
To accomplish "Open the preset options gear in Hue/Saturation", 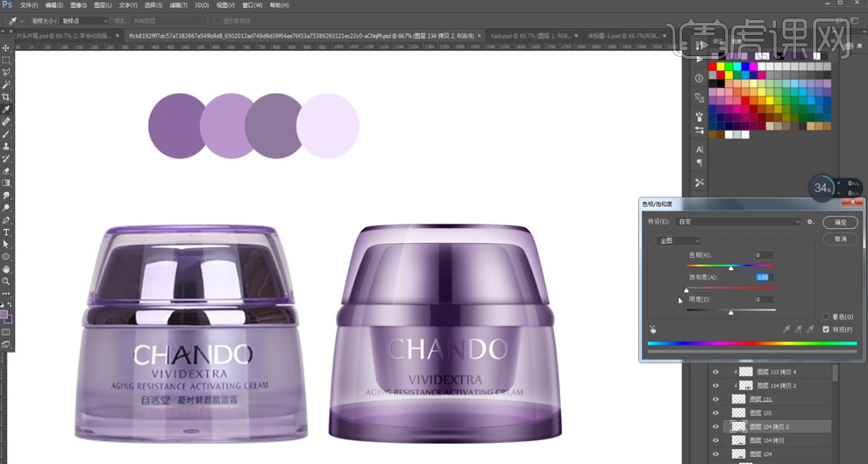I will pos(810,222).
